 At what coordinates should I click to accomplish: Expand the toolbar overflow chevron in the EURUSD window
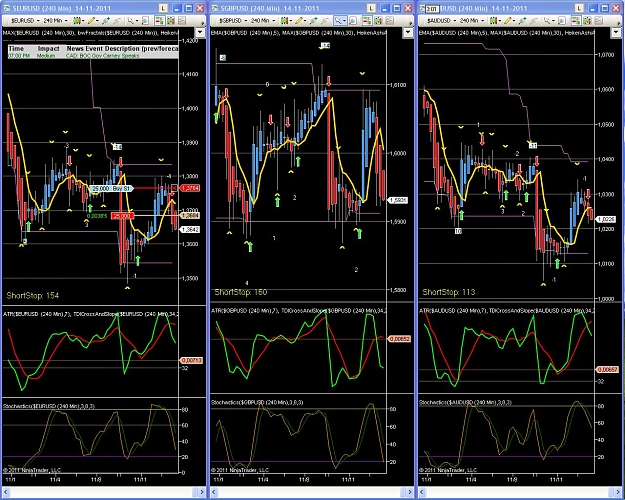click(x=202, y=24)
